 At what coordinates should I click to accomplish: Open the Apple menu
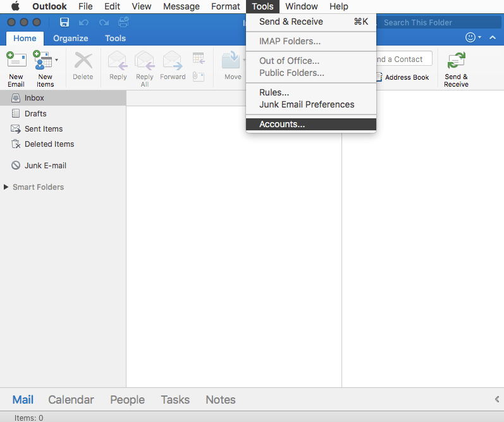15,6
